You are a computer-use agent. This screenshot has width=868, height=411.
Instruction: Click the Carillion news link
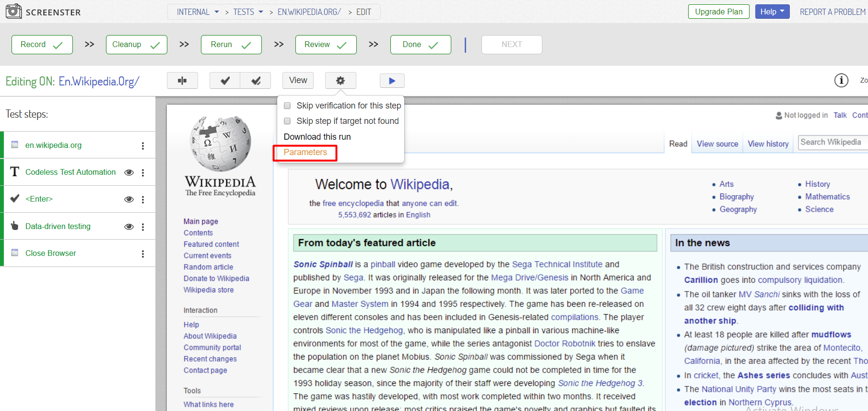(701, 280)
